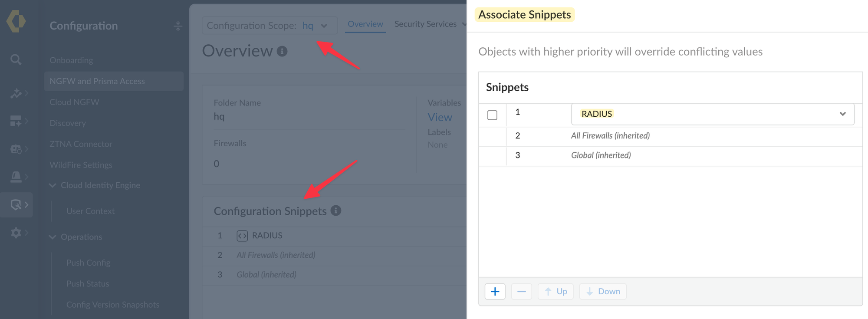Image resolution: width=868 pixels, height=319 pixels.
Task: Open the Security Services menu
Action: 430,24
